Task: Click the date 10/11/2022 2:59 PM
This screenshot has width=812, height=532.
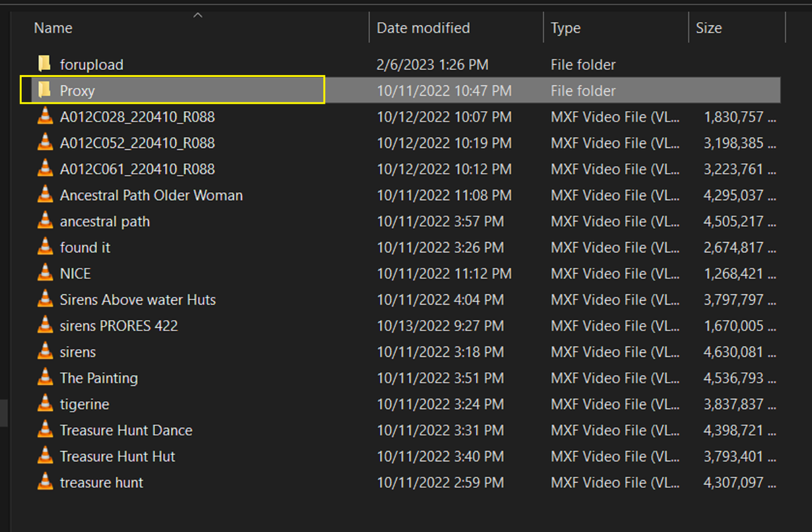Action: (440, 483)
